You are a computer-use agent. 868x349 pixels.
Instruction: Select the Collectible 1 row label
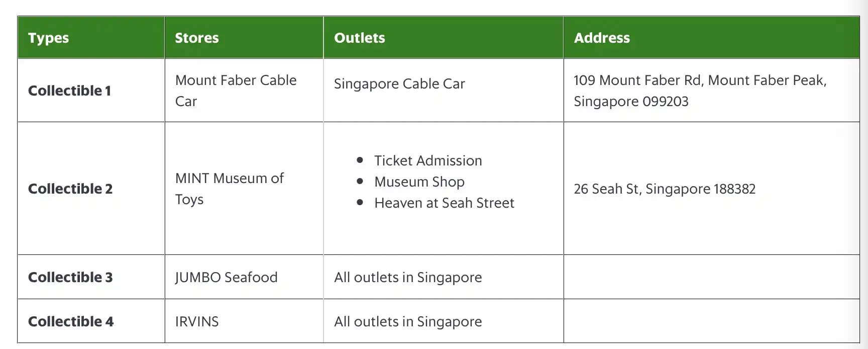[69, 91]
